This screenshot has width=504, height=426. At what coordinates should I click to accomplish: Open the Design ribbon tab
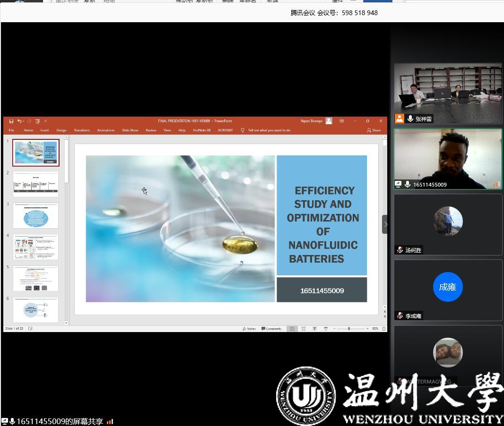(x=61, y=130)
